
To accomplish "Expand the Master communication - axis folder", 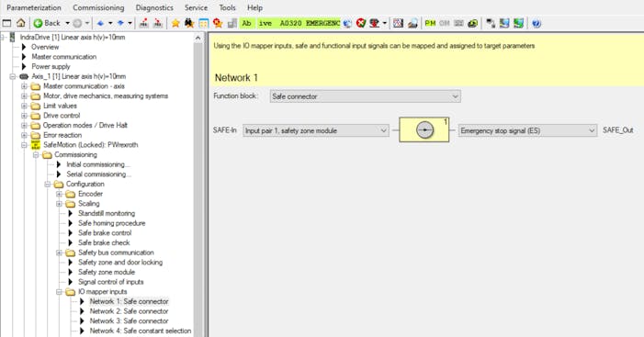I will tap(24, 86).
